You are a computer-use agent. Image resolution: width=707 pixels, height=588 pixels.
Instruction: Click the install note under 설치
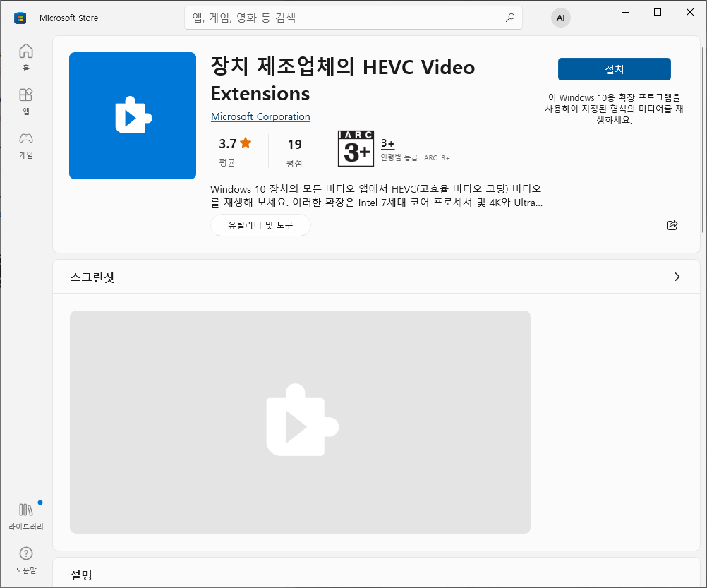pos(614,109)
